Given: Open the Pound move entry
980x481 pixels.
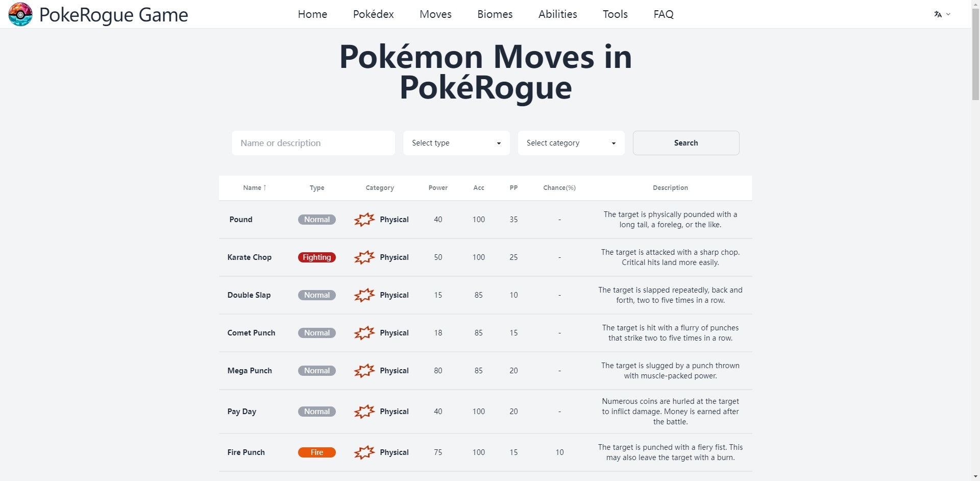Looking at the screenshot, I should coord(241,220).
